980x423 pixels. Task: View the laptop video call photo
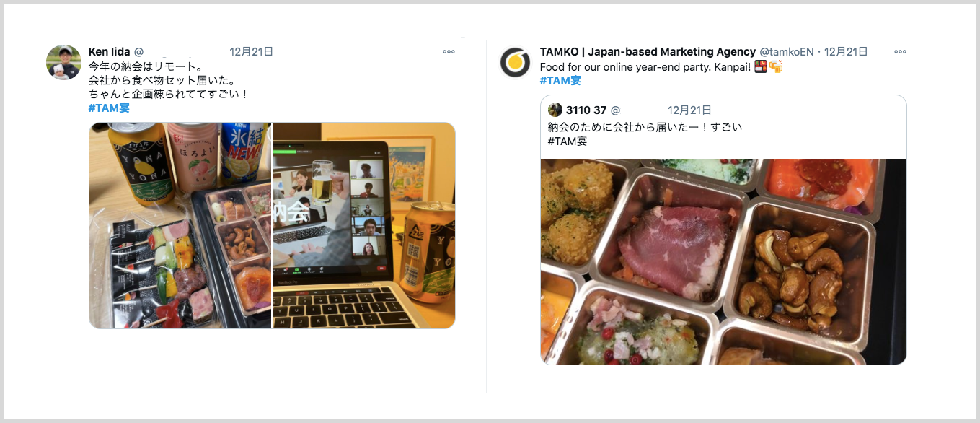(x=364, y=225)
